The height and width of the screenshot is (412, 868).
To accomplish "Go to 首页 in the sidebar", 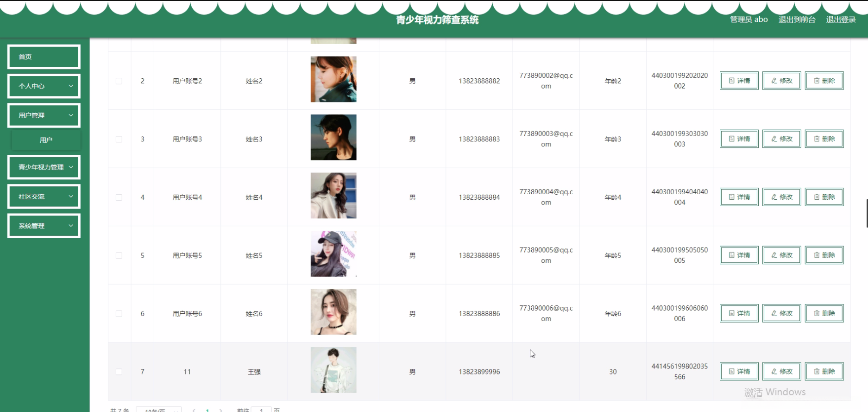I will tap(44, 57).
